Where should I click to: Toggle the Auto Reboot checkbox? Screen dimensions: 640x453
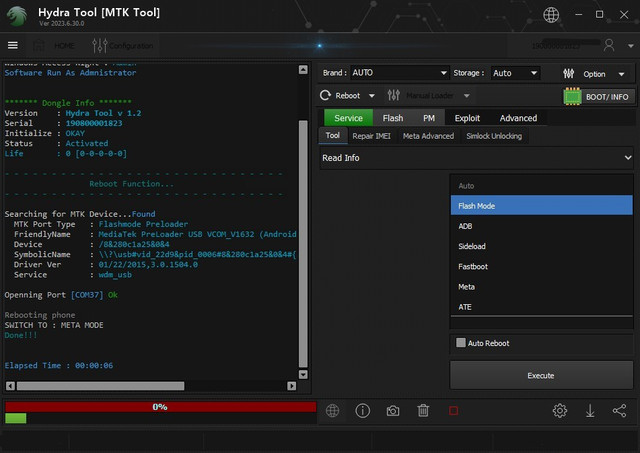coord(461,342)
